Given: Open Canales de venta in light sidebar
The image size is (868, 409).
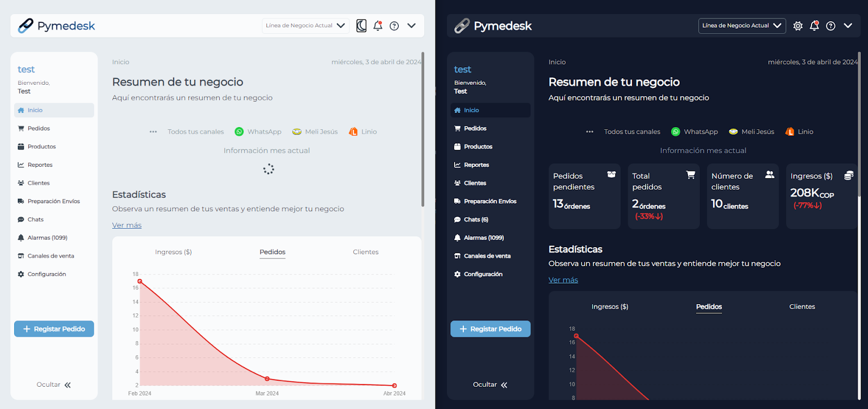Looking at the screenshot, I should coord(54,256).
